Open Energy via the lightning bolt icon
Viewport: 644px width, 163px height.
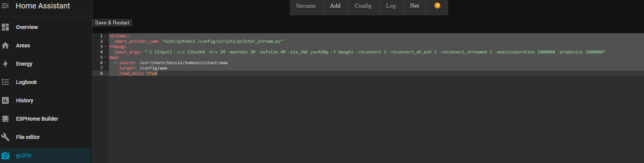(x=5, y=64)
